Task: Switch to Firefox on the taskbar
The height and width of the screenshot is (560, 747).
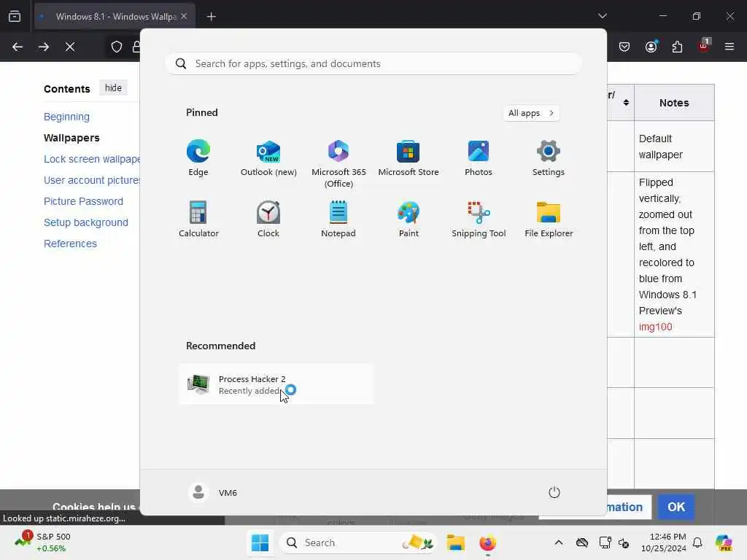Action: [x=487, y=542]
